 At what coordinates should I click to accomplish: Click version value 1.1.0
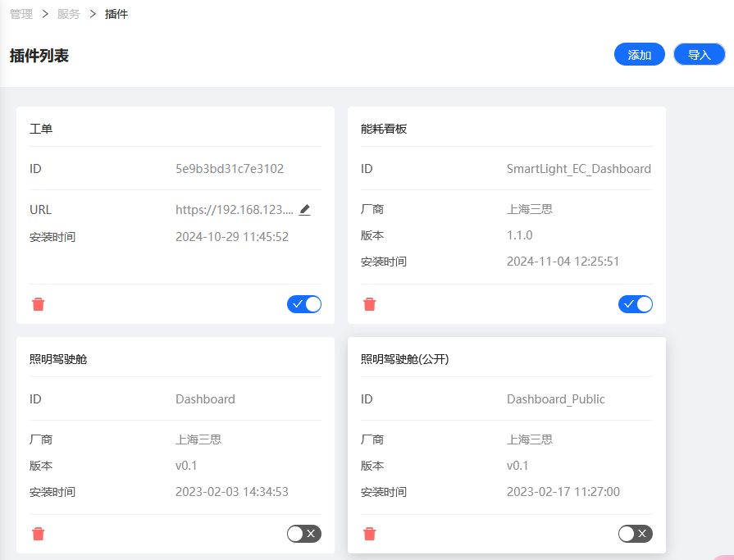pyautogui.click(x=520, y=234)
